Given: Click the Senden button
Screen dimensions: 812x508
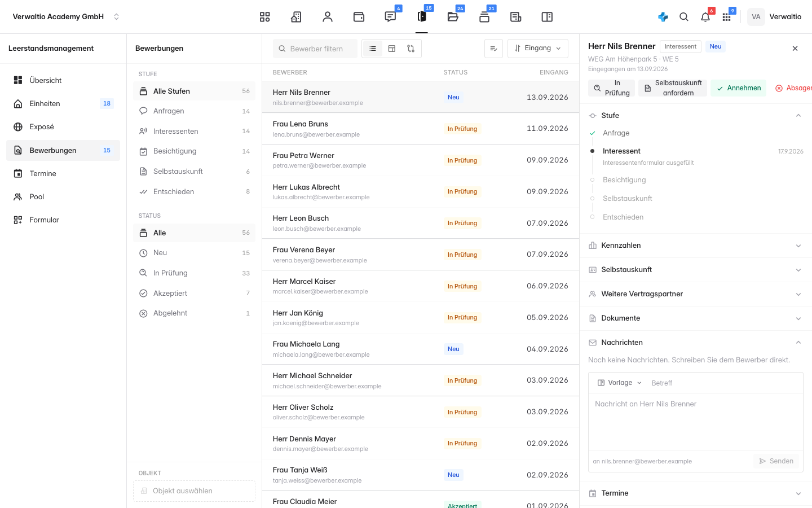Looking at the screenshot, I should click(776, 461).
